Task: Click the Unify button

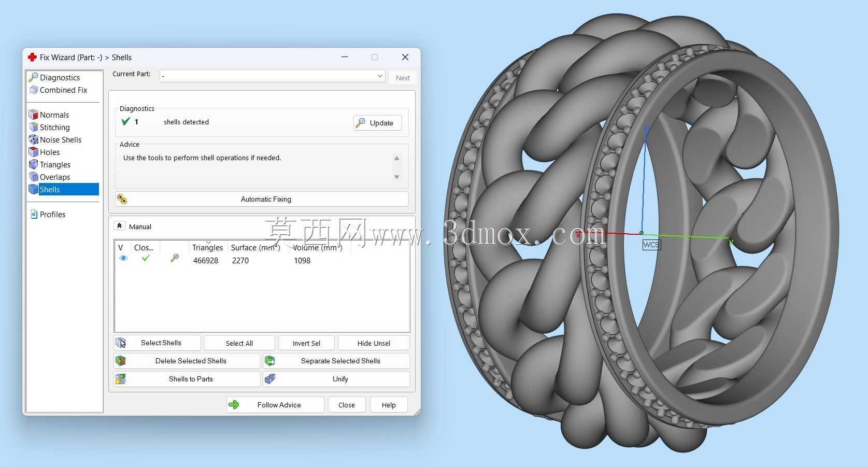Action: [336, 379]
